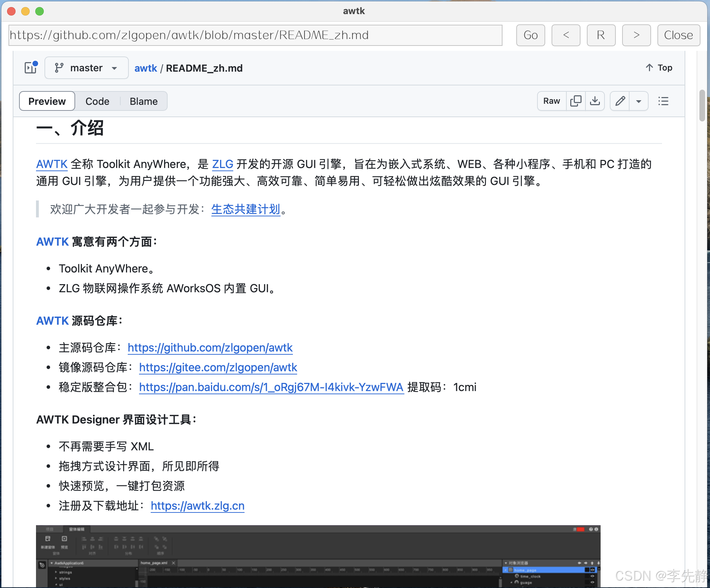The height and width of the screenshot is (588, 710).
Task: Switch to the Code tab
Action: tap(97, 101)
